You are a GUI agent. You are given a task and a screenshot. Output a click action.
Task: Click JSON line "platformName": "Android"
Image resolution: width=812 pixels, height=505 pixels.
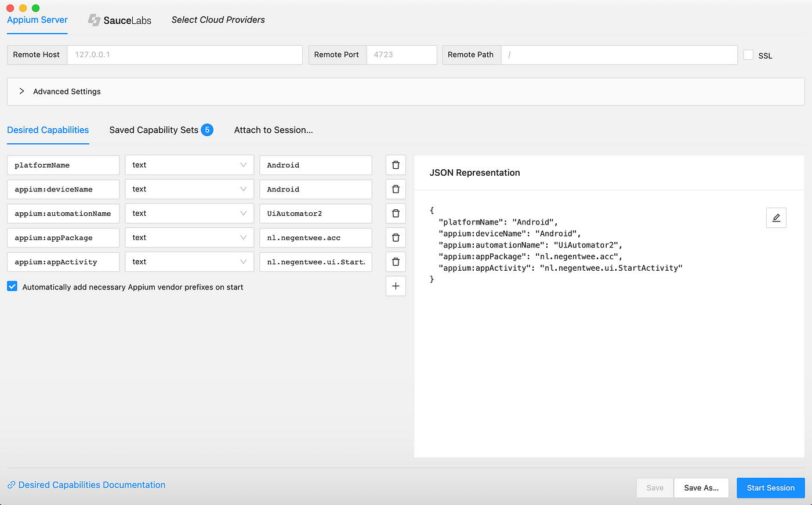coord(498,222)
